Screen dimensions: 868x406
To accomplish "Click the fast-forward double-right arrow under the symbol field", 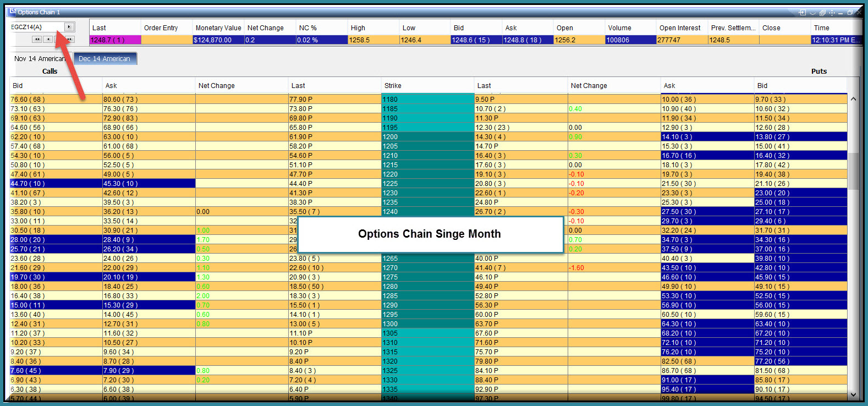I will tap(70, 39).
